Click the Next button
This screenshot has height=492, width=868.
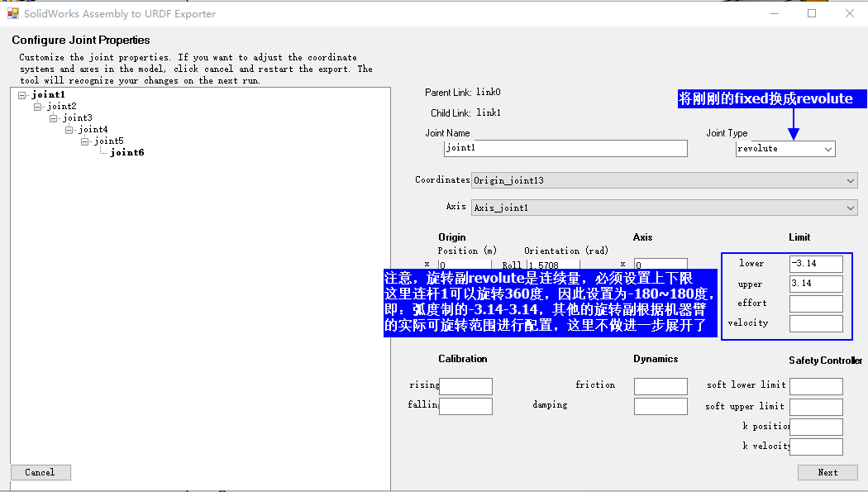[827, 473]
